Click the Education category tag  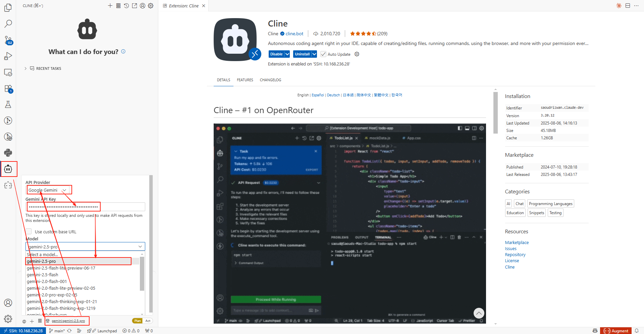(x=515, y=212)
